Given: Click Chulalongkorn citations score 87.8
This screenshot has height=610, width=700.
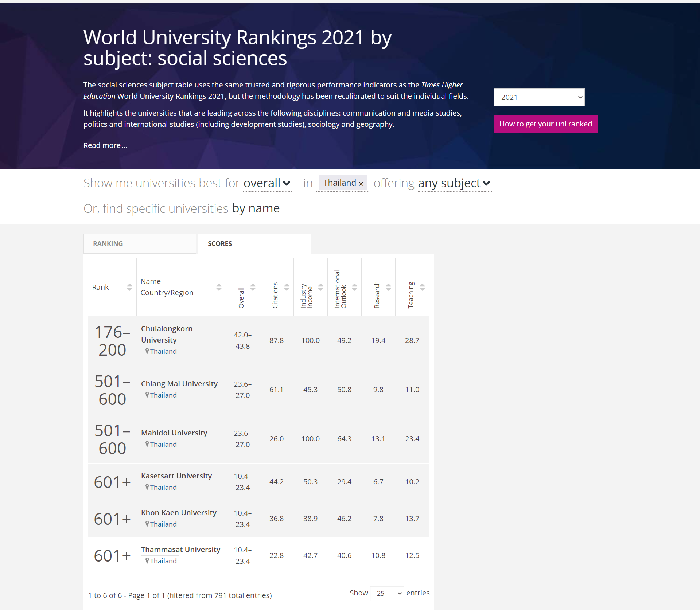Looking at the screenshot, I should point(276,340).
